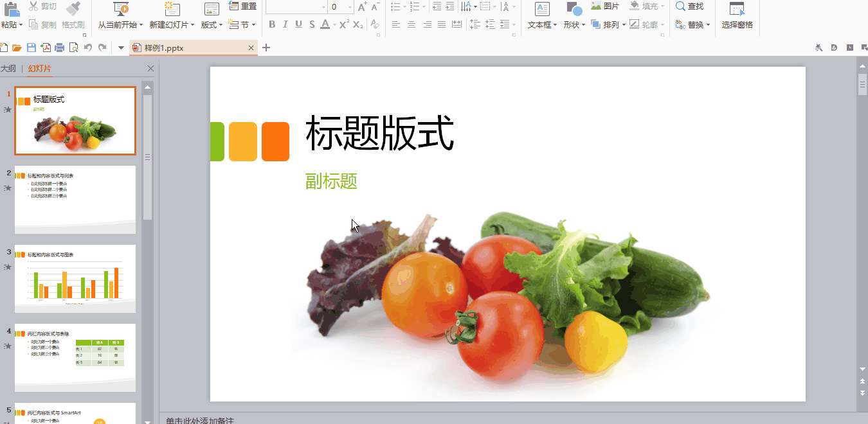Click the bullet list icon
The height and width of the screenshot is (424, 868).
point(395,6)
